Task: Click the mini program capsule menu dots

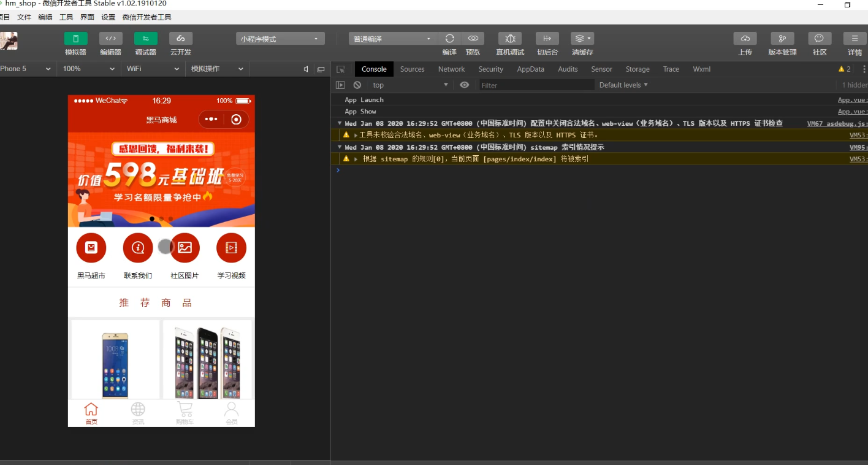Action: pos(211,120)
